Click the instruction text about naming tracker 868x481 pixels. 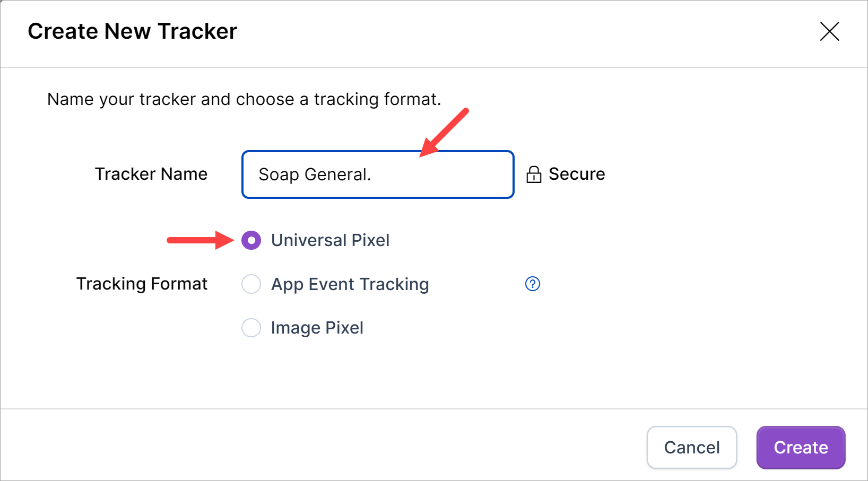[244, 99]
